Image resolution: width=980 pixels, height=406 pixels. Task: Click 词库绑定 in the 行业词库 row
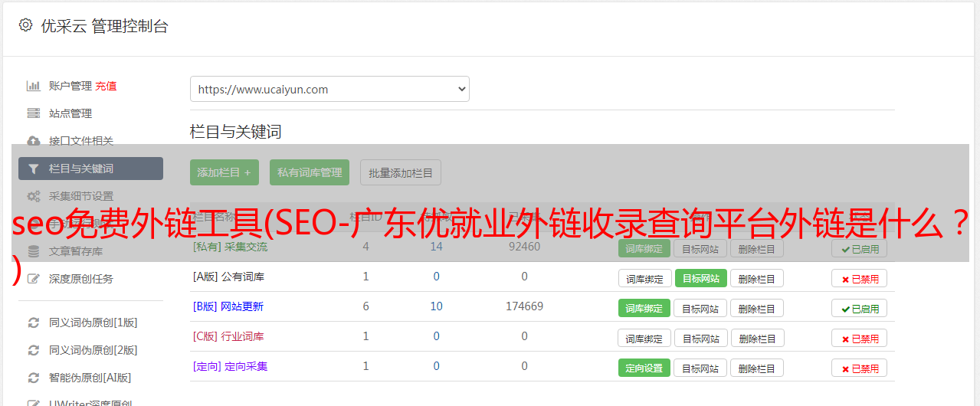coord(644,338)
